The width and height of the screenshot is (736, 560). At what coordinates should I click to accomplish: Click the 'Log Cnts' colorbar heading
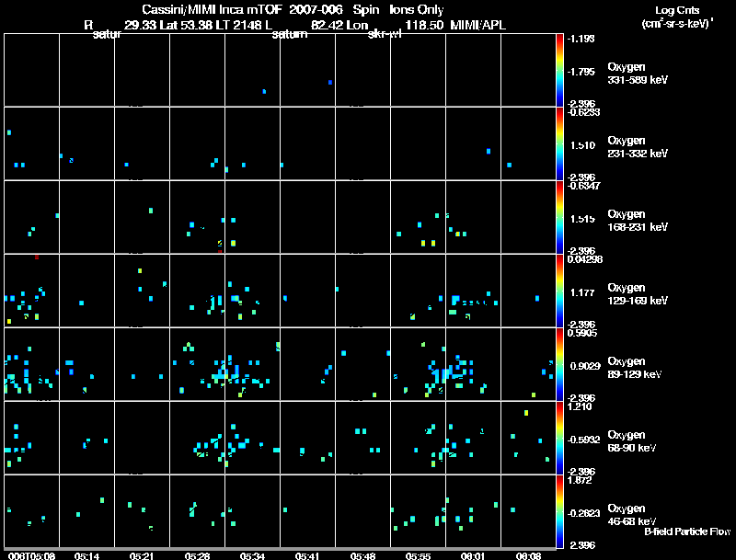tap(677, 10)
